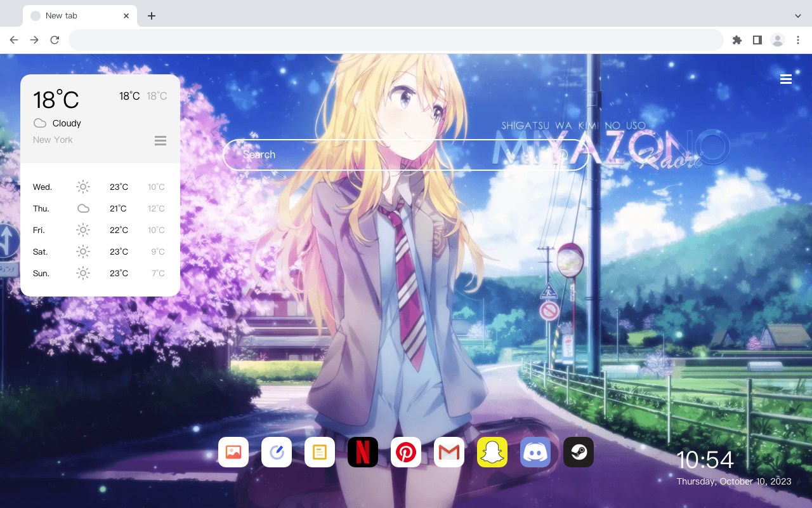
Task: Click the Thursday, October 10, 2023 date
Action: point(734,481)
